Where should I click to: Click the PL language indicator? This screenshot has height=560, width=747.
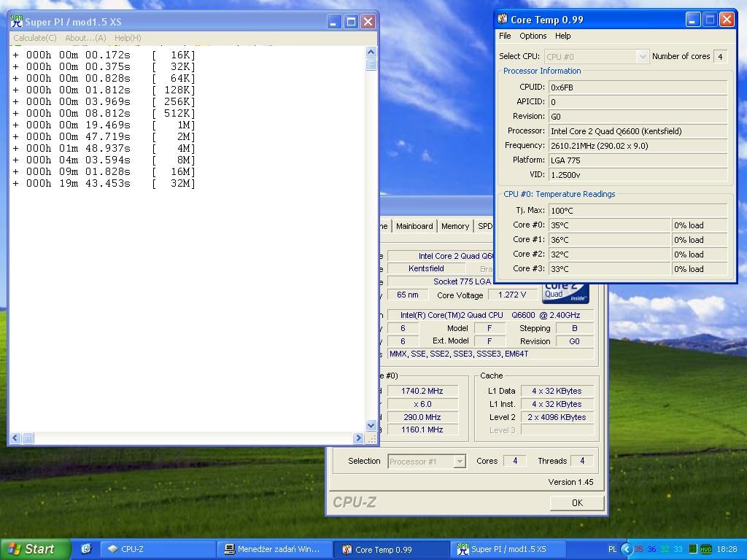pos(612,549)
